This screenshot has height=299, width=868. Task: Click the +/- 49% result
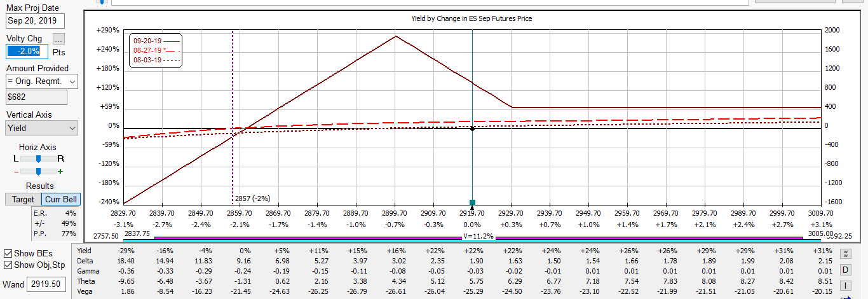[x=55, y=223]
